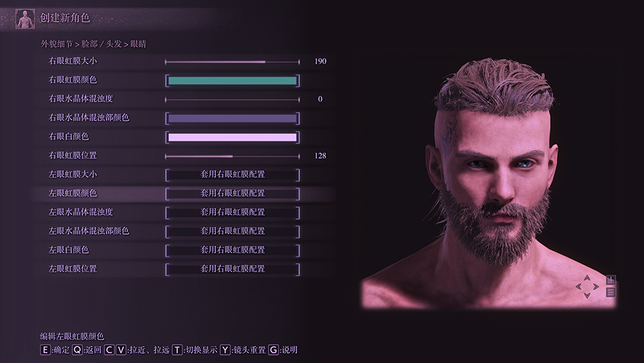The image size is (644, 363).
Task: Click the G key help icon
Action: (273, 350)
